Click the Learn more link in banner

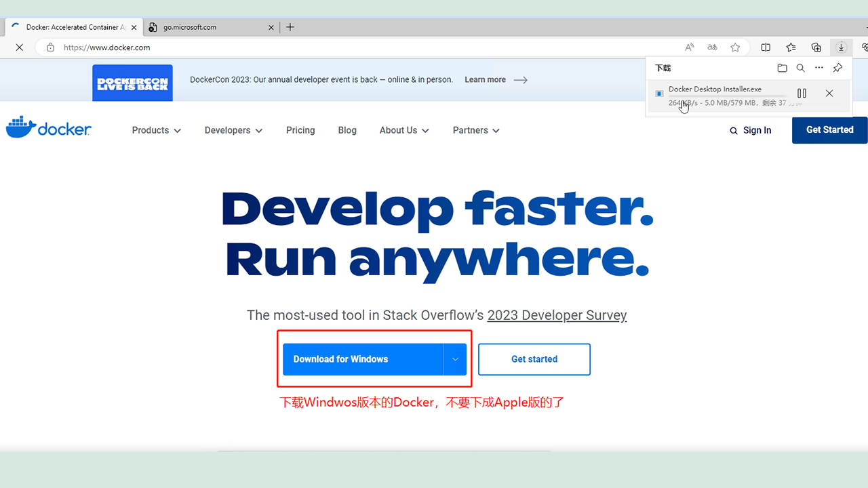pyautogui.click(x=485, y=80)
